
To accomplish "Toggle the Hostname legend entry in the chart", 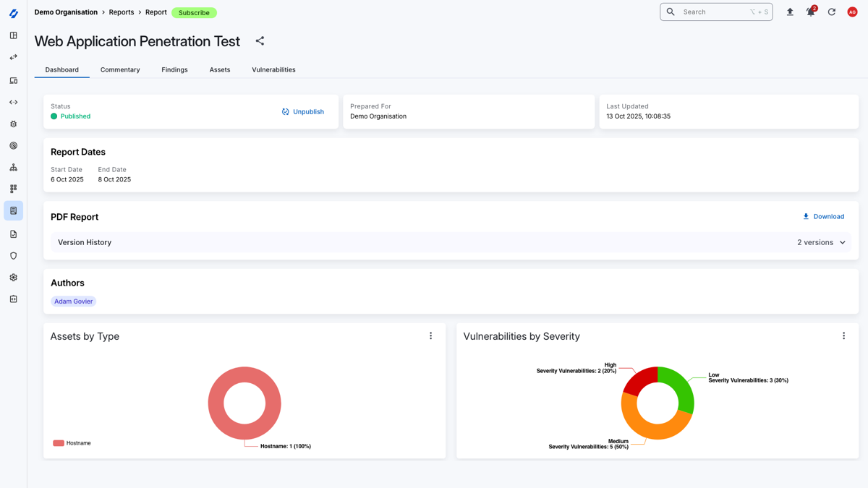I will [x=72, y=443].
